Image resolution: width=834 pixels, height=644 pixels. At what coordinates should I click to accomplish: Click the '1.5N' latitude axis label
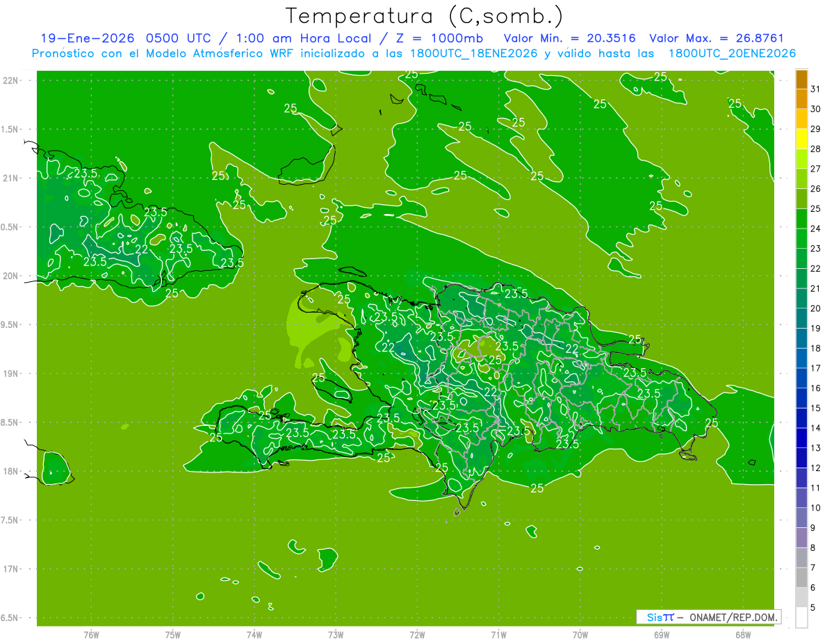10,129
